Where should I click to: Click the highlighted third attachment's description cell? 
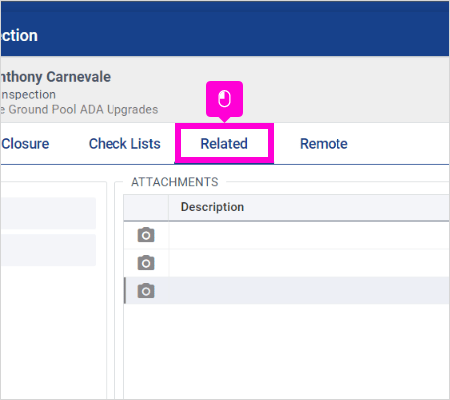[x=309, y=291]
